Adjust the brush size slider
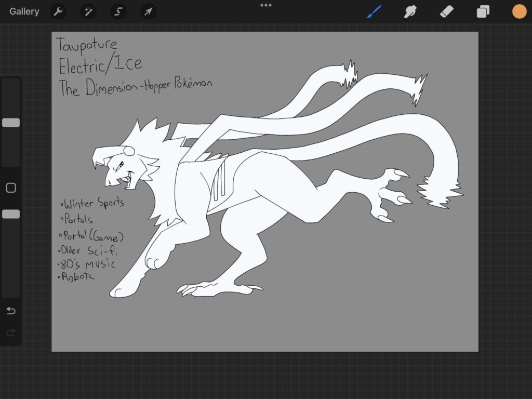Image resolution: width=532 pixels, height=399 pixels. pos(10,122)
